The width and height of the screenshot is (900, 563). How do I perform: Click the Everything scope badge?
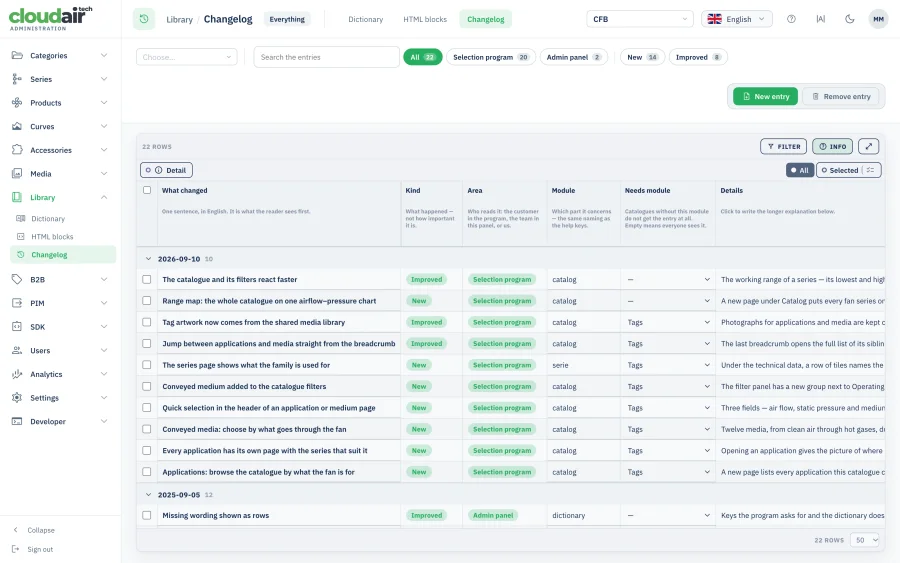click(x=287, y=19)
